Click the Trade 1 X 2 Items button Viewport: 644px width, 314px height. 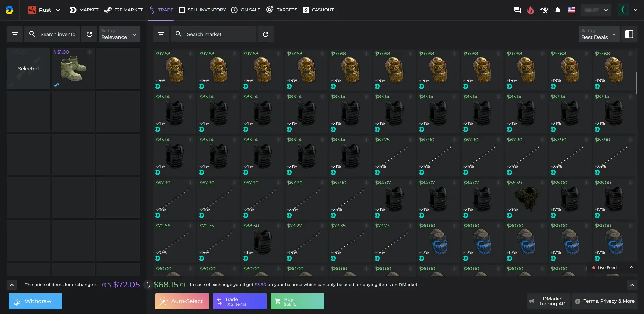click(x=240, y=301)
